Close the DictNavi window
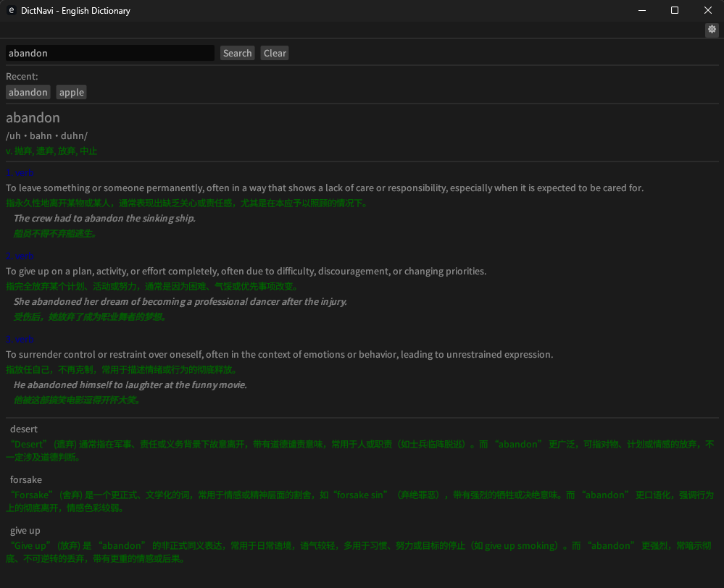The height and width of the screenshot is (588, 724). pos(708,11)
